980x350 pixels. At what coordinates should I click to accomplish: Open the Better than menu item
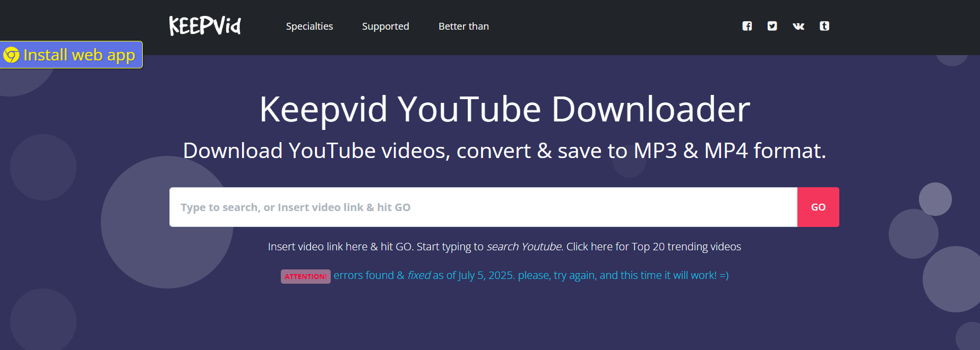(x=463, y=26)
